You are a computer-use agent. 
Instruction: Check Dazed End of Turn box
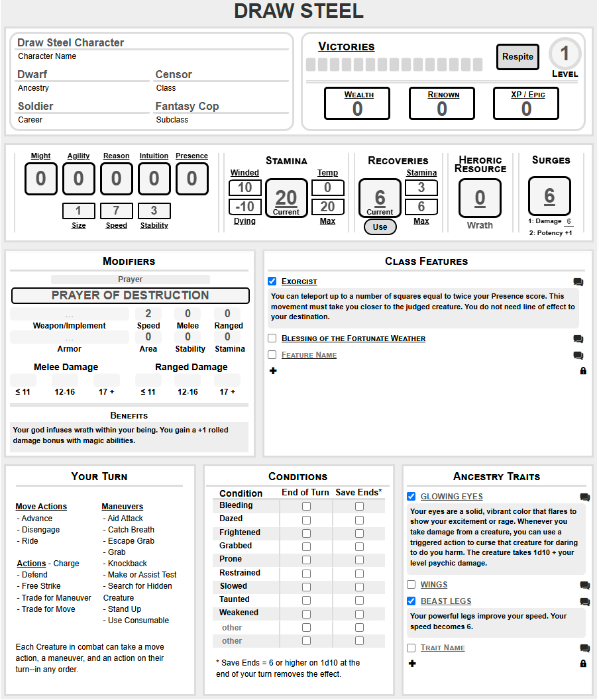pos(306,519)
